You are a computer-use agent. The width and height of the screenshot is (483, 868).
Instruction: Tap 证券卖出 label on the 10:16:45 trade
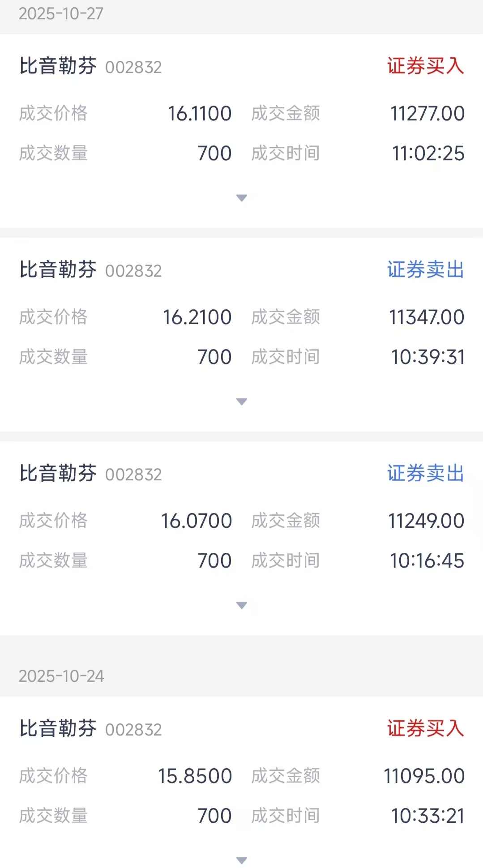425,474
